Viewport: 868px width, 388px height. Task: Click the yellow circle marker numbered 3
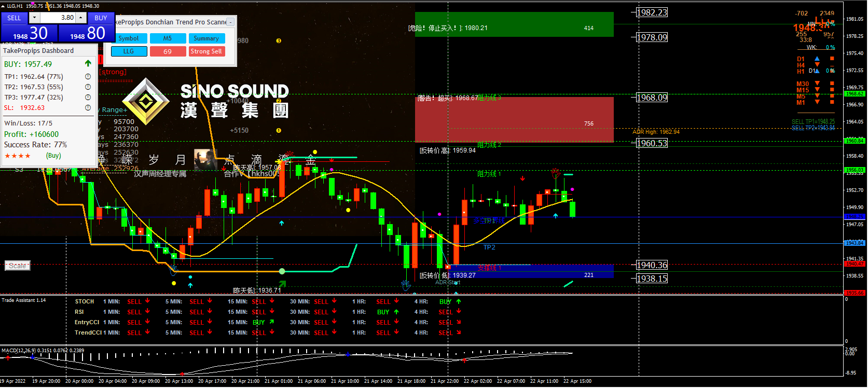pos(279,41)
